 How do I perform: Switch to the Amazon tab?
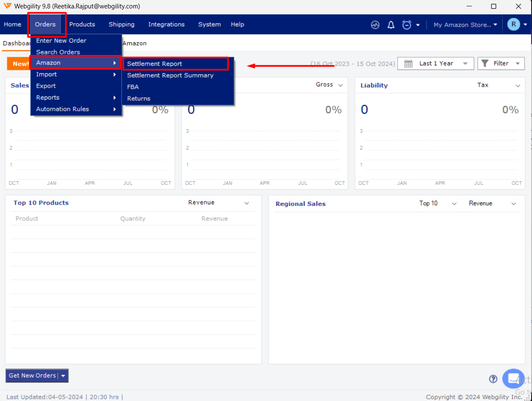(134, 43)
